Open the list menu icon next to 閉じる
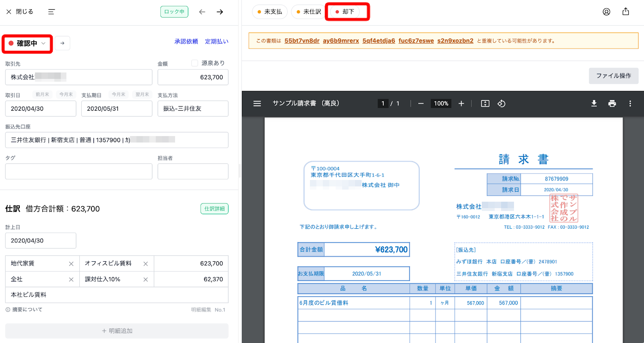Image resolution: width=644 pixels, height=343 pixels. tap(52, 12)
